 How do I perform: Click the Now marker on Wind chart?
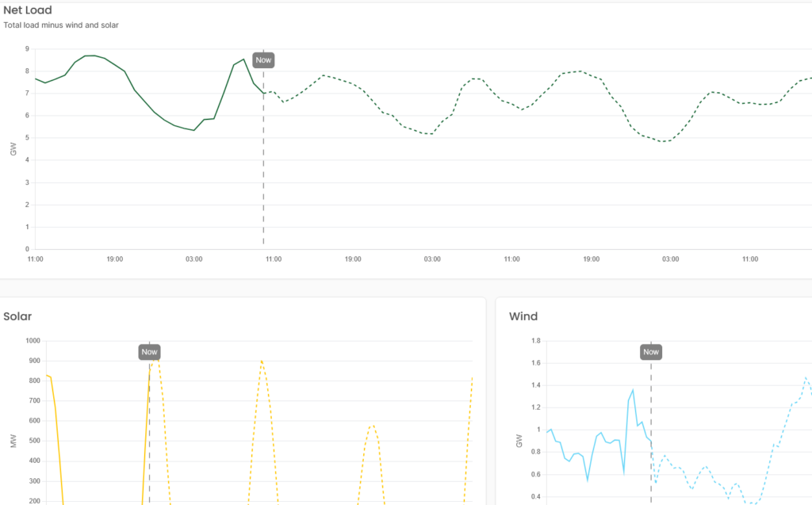pos(650,352)
